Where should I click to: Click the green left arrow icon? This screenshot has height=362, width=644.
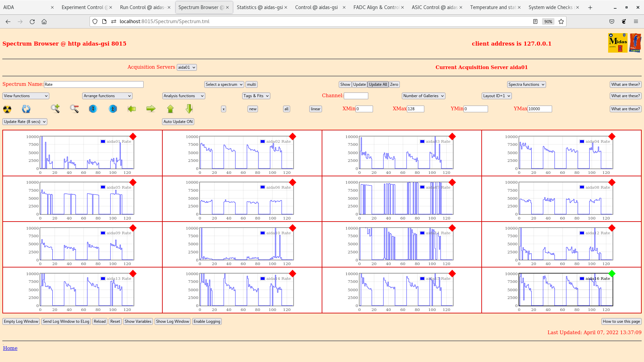click(132, 109)
